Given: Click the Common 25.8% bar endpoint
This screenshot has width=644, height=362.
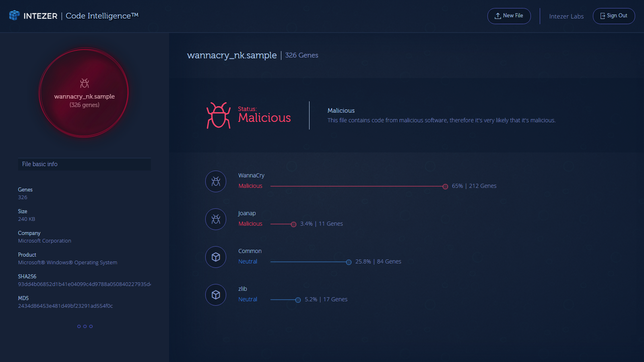Looking at the screenshot, I should coord(349,262).
